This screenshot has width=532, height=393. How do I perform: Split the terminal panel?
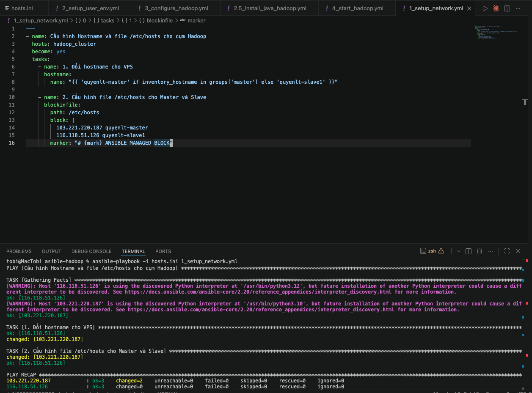click(469, 251)
